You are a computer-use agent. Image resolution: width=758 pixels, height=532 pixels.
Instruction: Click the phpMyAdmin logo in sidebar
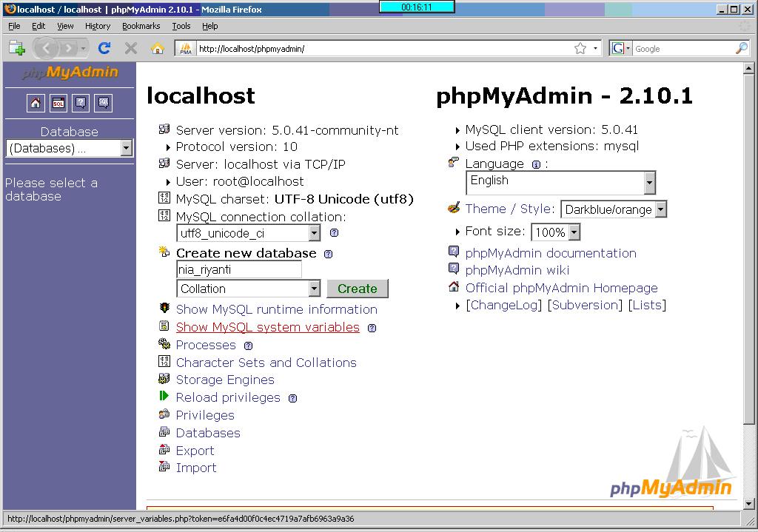[x=70, y=73]
